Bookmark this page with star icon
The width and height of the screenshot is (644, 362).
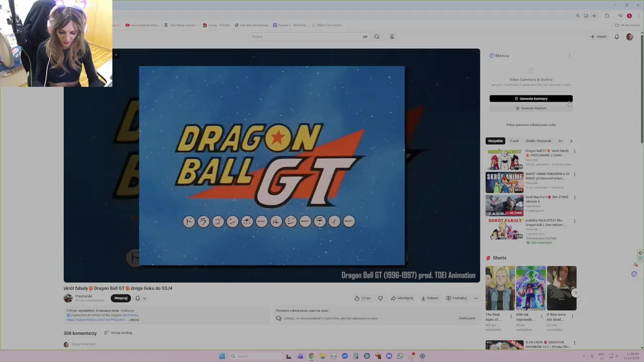[594, 16]
